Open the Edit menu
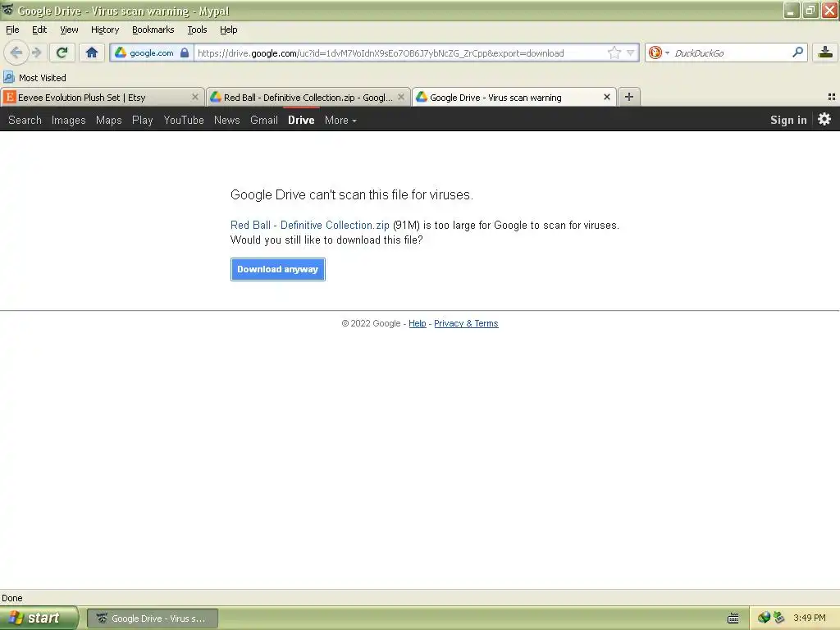 tap(39, 30)
